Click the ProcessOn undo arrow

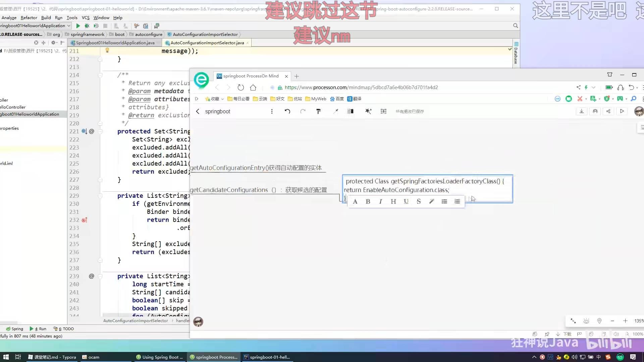click(x=287, y=111)
